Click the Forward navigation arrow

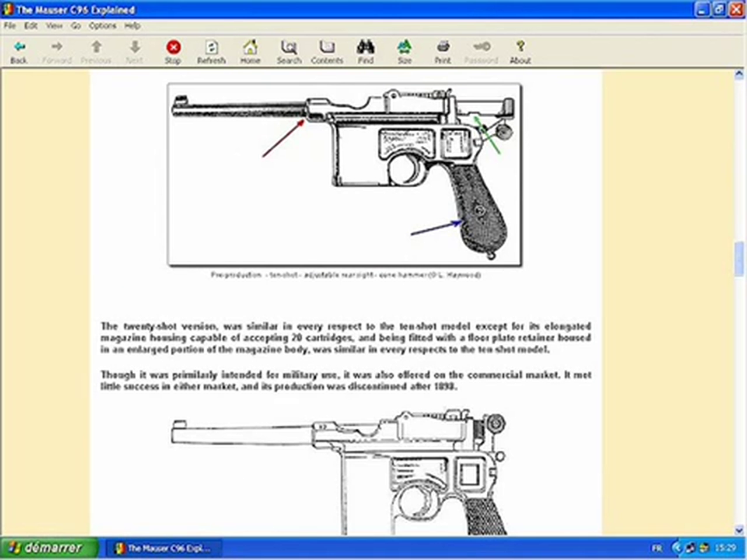coord(56,51)
